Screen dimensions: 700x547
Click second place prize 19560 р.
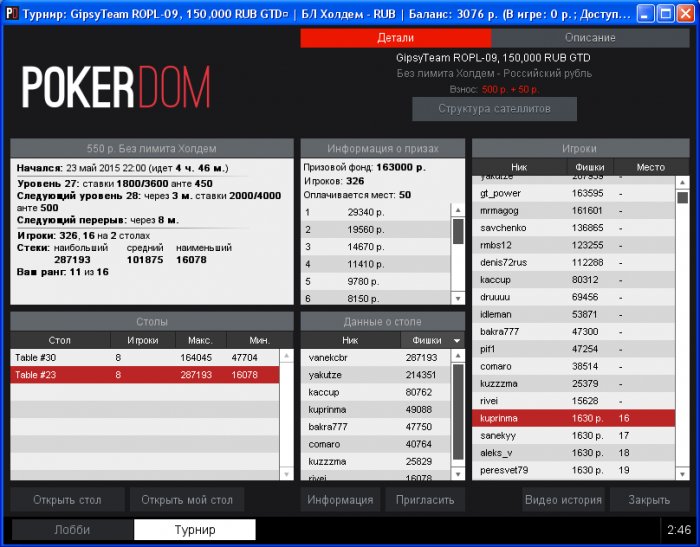[x=376, y=230]
